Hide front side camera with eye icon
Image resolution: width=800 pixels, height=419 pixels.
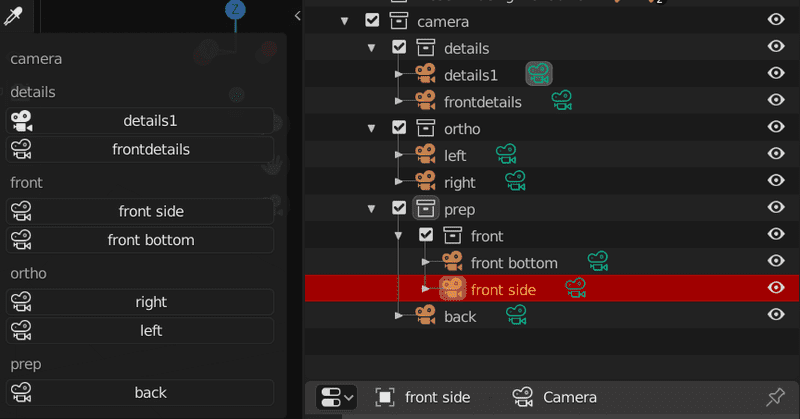pyautogui.click(x=776, y=287)
